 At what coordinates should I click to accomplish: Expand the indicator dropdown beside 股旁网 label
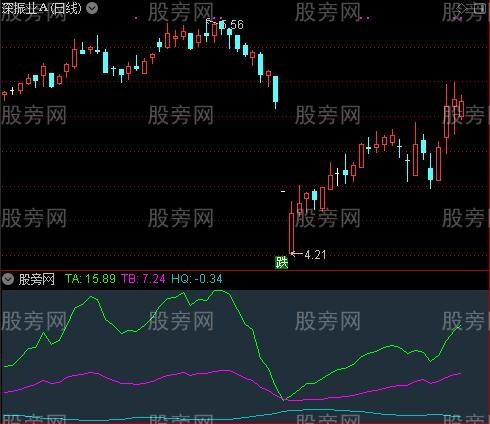pos(8,279)
